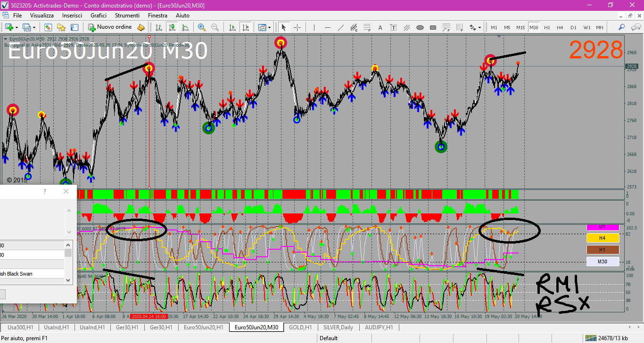Open the Visualizza menu
Viewport: 644px width, 343px height.
click(x=42, y=16)
